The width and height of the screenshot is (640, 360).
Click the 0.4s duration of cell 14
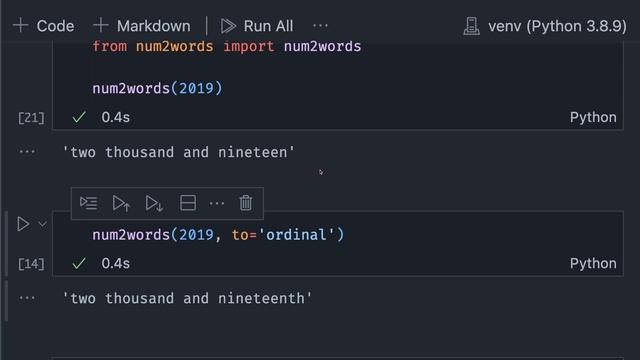click(116, 264)
